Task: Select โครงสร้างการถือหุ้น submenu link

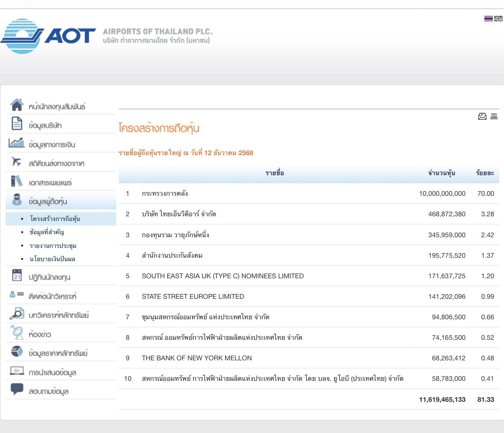Action: 55,219
